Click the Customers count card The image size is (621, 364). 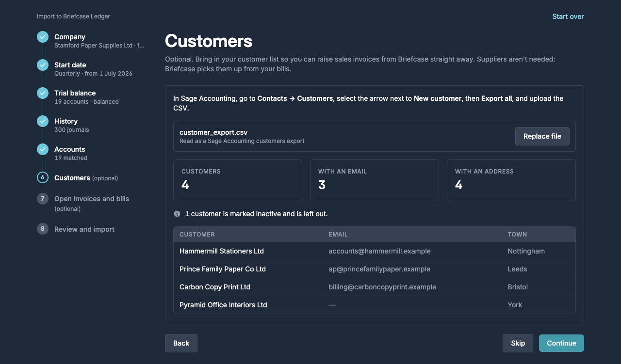tap(238, 180)
